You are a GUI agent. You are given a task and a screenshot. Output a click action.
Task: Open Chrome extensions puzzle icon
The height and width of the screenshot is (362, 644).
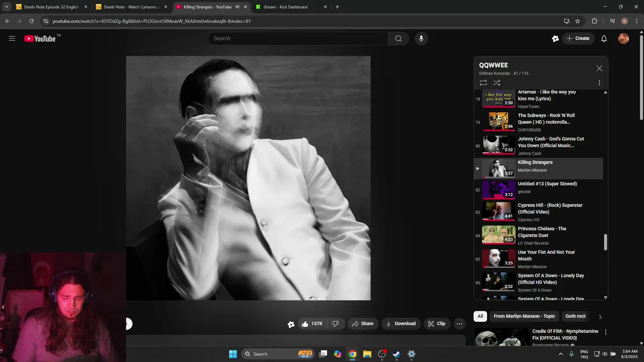point(594,21)
